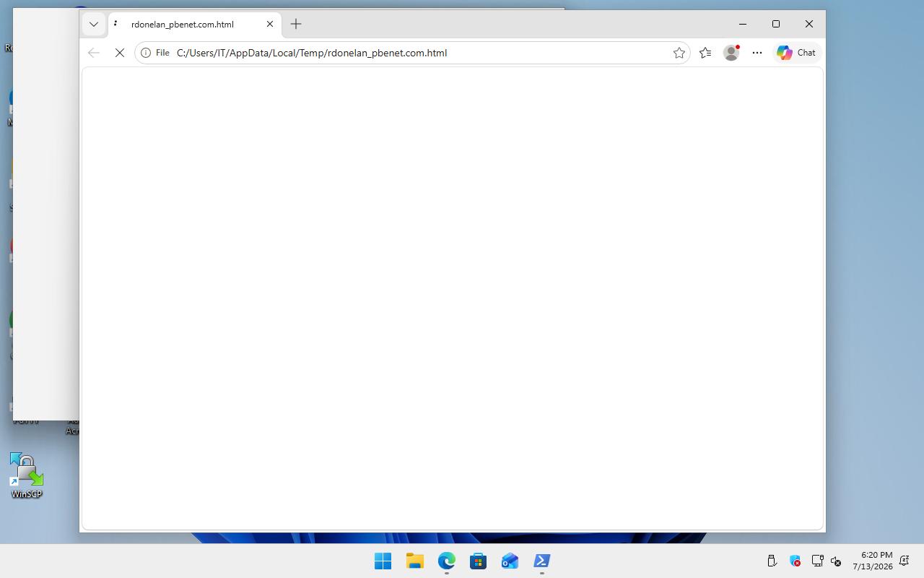
Task: Open WinSCP desktop shortcut
Action: (27, 475)
